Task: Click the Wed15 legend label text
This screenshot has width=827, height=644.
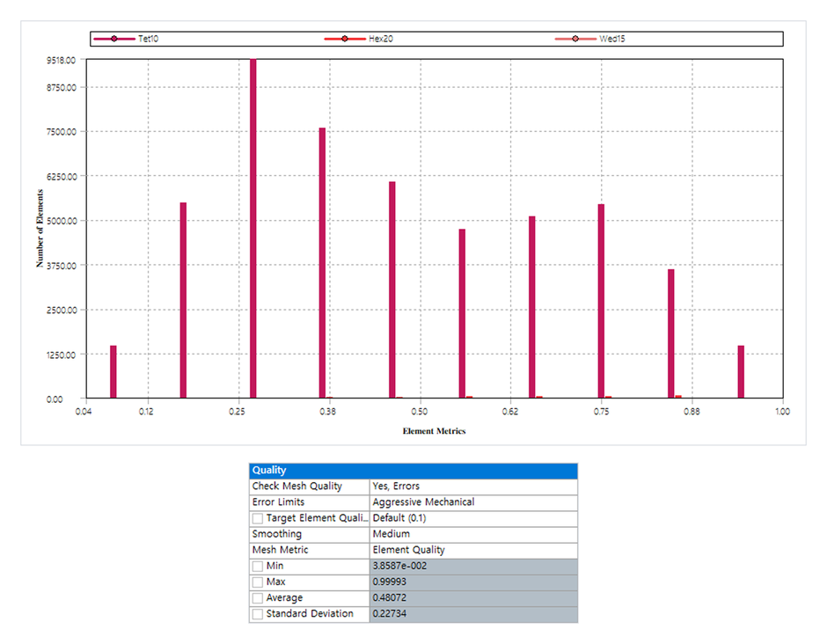Action: (x=611, y=39)
